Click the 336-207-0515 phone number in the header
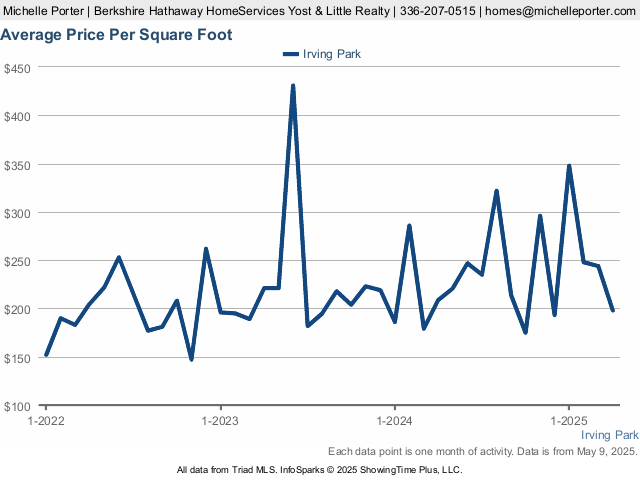Image resolution: width=640 pixels, height=480 pixels. (438, 11)
